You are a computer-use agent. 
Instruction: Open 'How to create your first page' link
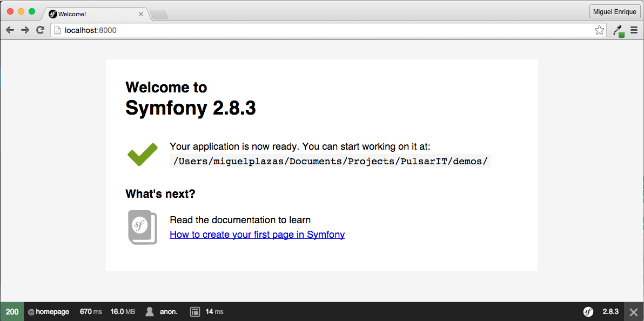tap(257, 235)
